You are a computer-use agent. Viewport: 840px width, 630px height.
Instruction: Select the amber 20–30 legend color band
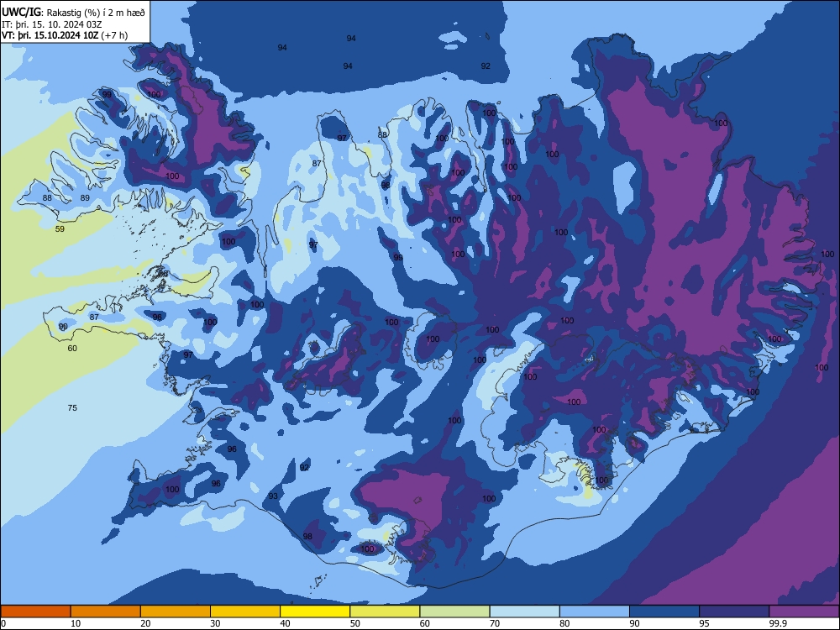(x=176, y=612)
